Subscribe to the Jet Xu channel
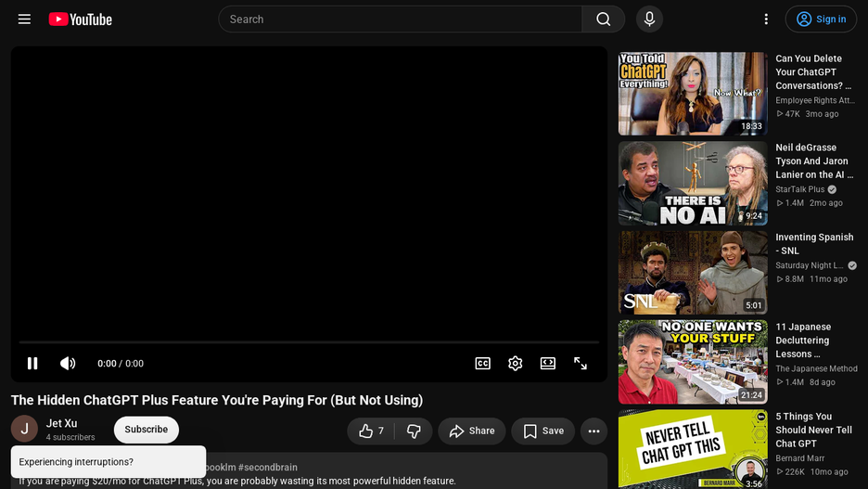The width and height of the screenshot is (868, 489). click(x=147, y=430)
